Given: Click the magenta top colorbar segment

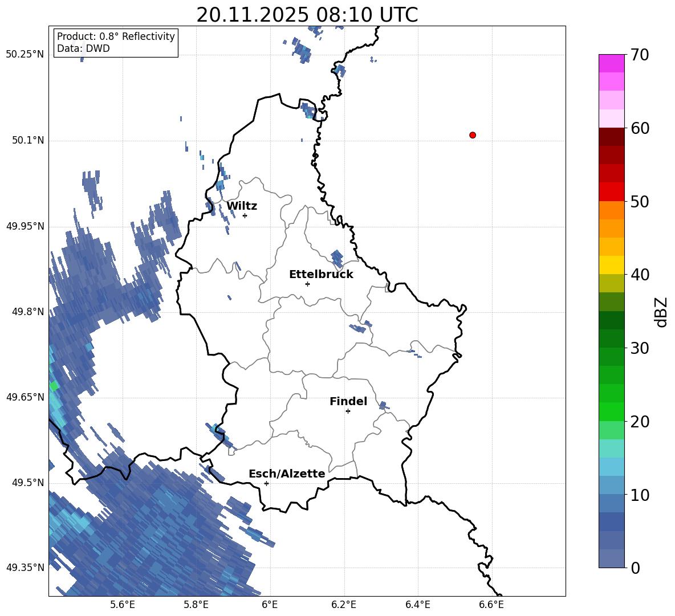Looking at the screenshot, I should click(x=611, y=63).
